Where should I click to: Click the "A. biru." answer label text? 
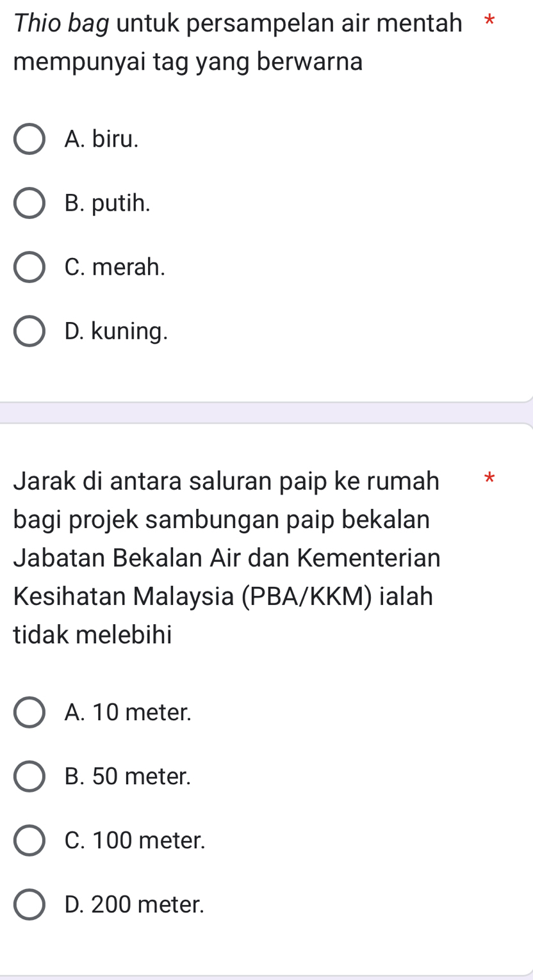(x=102, y=139)
